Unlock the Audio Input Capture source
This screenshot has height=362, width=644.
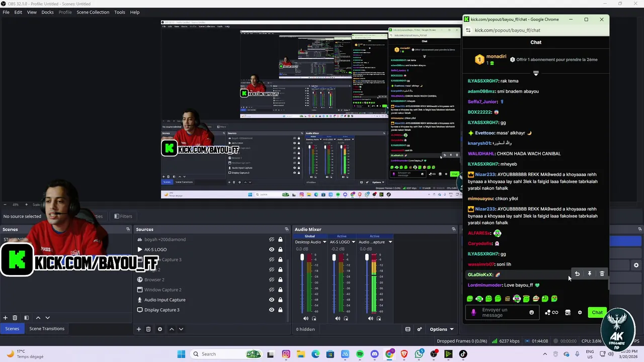click(x=280, y=300)
